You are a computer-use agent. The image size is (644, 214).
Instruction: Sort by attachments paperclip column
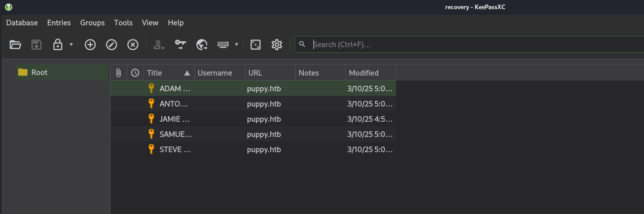pyautogui.click(x=119, y=73)
